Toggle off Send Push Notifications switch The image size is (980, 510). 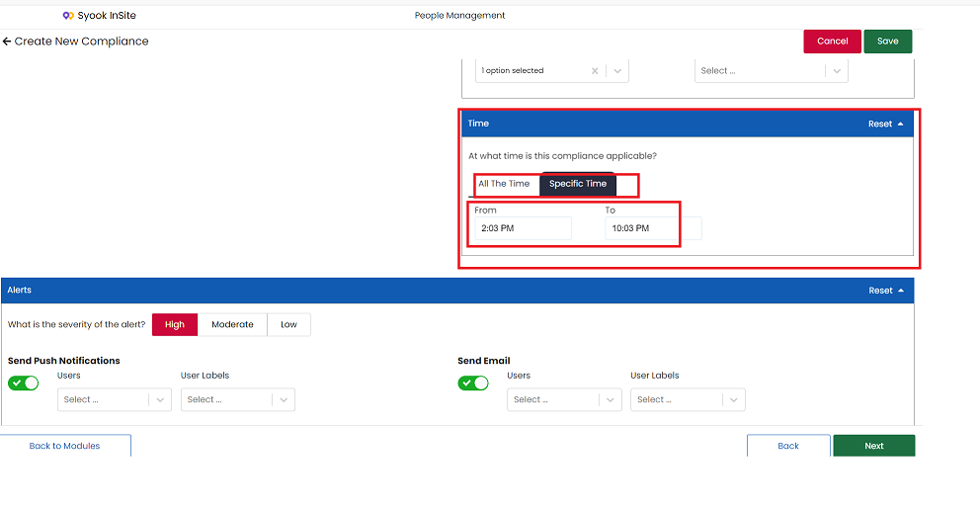(23, 383)
